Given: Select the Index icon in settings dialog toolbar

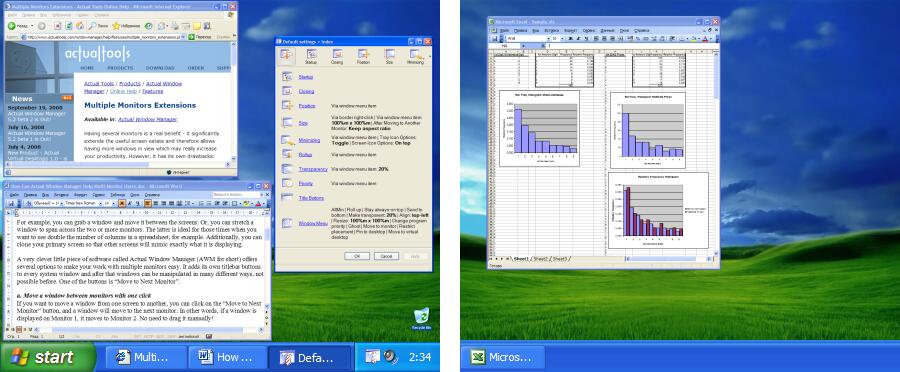Looking at the screenshot, I should click(x=286, y=55).
